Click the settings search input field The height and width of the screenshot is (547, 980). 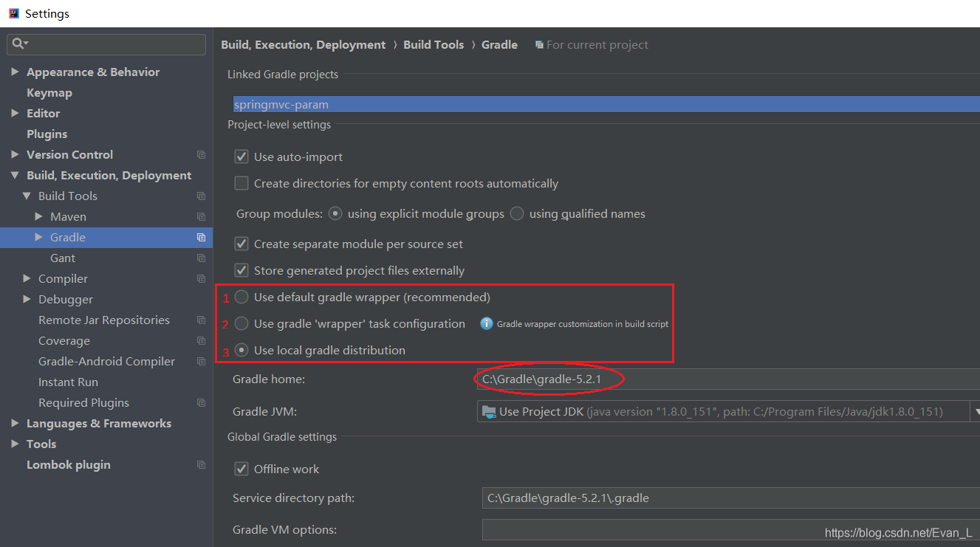(106, 44)
